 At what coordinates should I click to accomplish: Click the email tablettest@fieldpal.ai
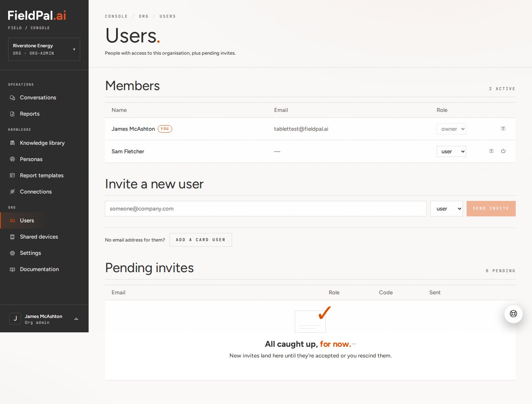[x=301, y=129]
